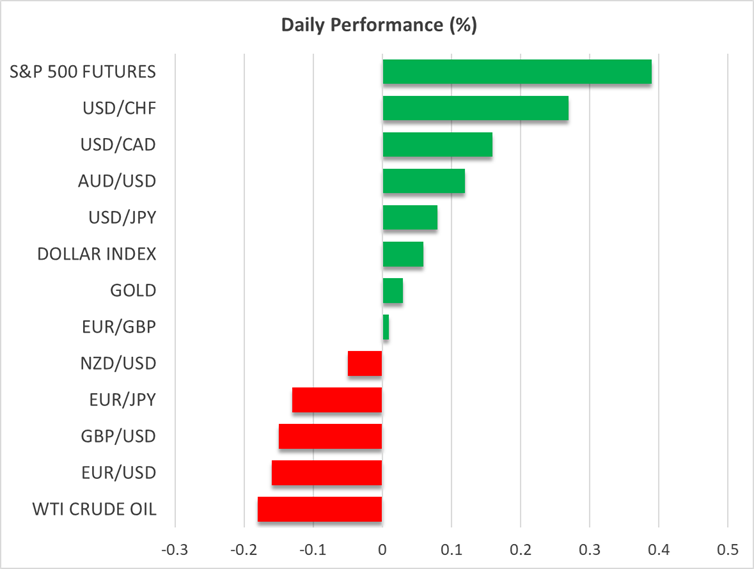The height and width of the screenshot is (569, 754).
Task: Click the S&P 500 FUTURES green bar
Action: coord(516,72)
